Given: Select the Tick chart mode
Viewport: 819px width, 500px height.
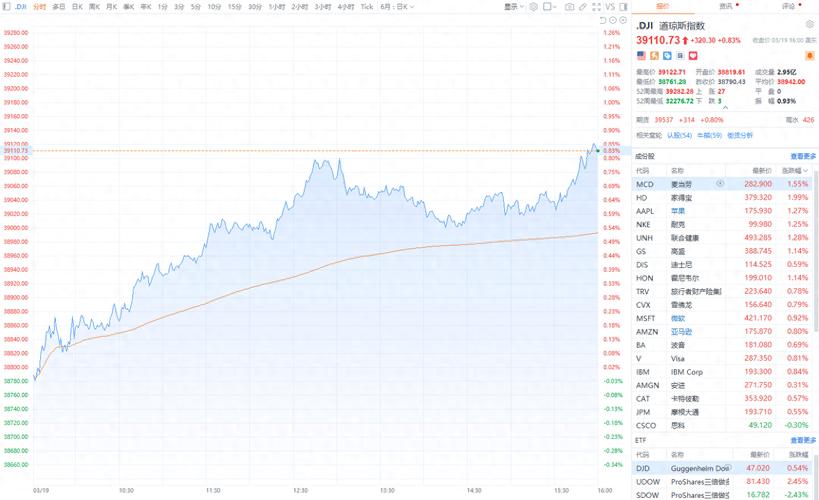Looking at the screenshot, I should (x=367, y=6).
